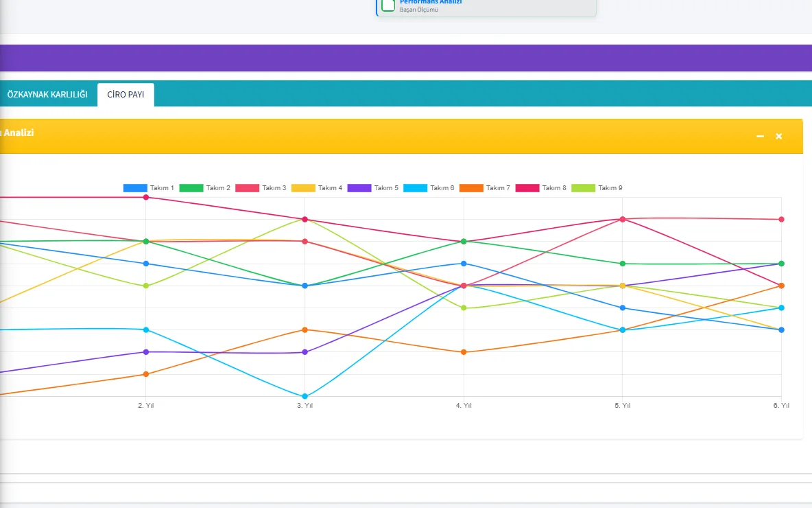The width and height of the screenshot is (812, 508).
Task: Click the Takım 5 legend label text
Action: click(386, 187)
